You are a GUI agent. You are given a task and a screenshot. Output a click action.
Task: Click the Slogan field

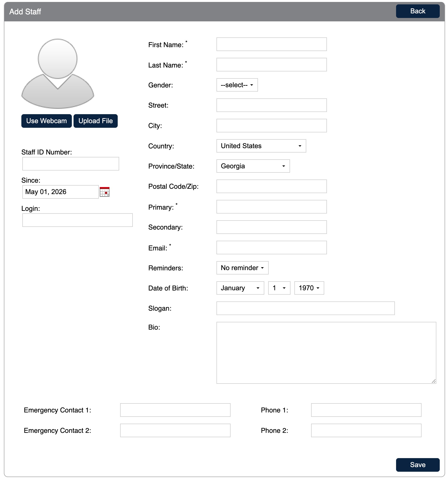point(306,308)
